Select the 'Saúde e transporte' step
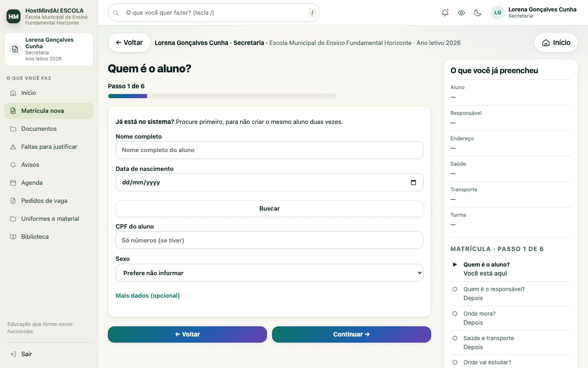 pos(511,343)
